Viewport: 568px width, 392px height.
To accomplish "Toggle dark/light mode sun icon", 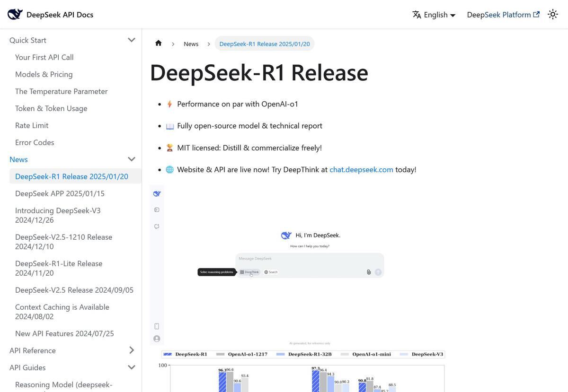I will click(x=553, y=14).
